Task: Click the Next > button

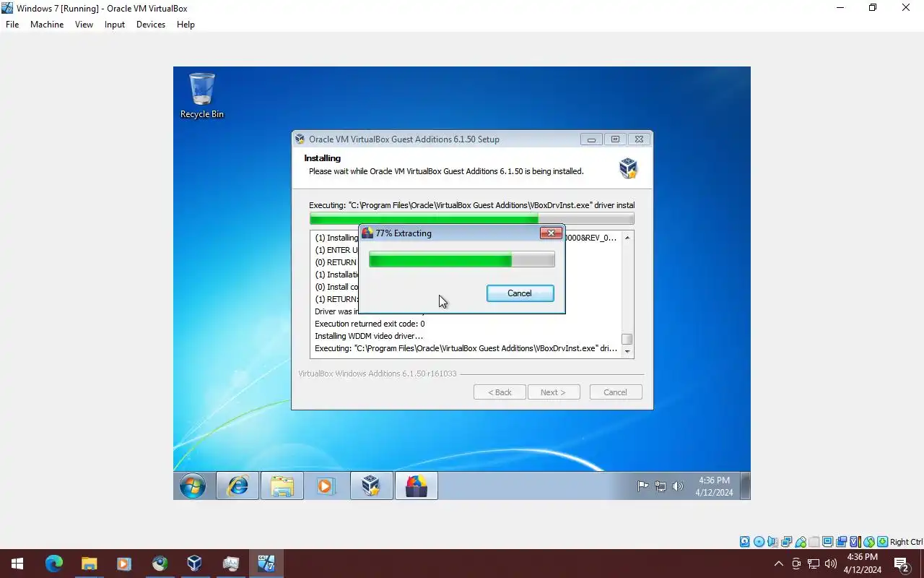Action: [553, 392]
